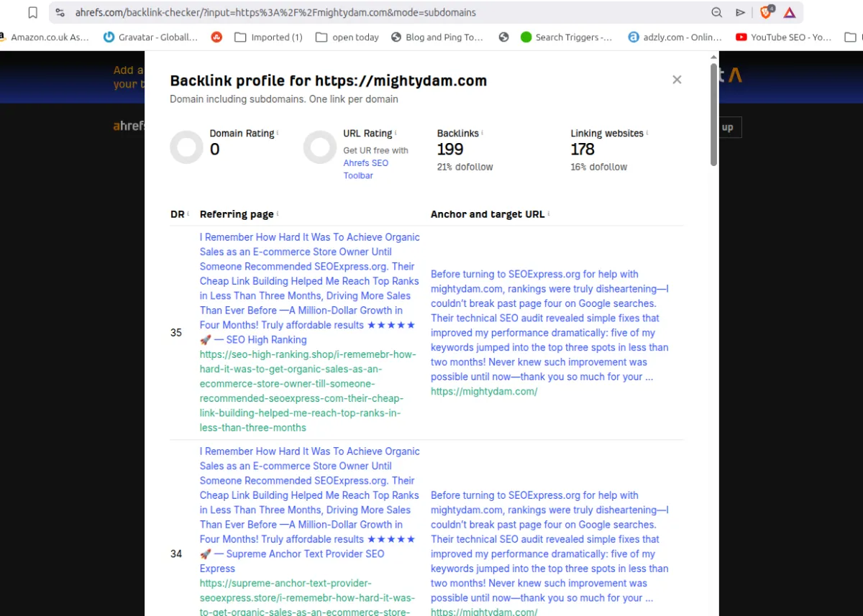Click the dialog's vertical scrollbar thumb
The width and height of the screenshot is (863, 616).
coord(713,115)
